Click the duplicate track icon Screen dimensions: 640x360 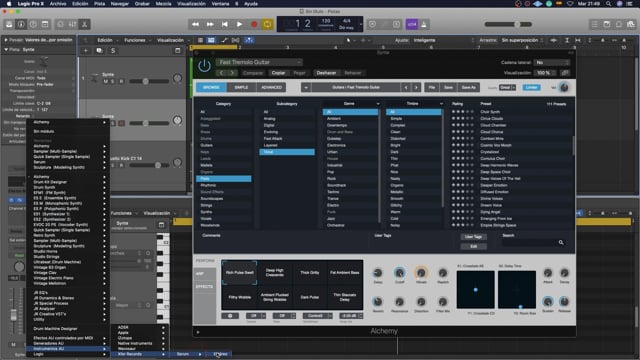tap(99, 50)
